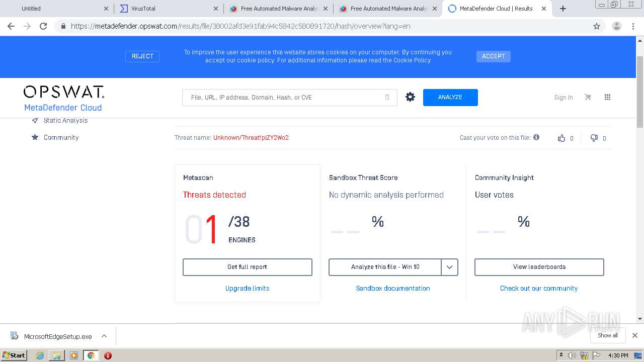Reject the cookie policy

coord(142,56)
